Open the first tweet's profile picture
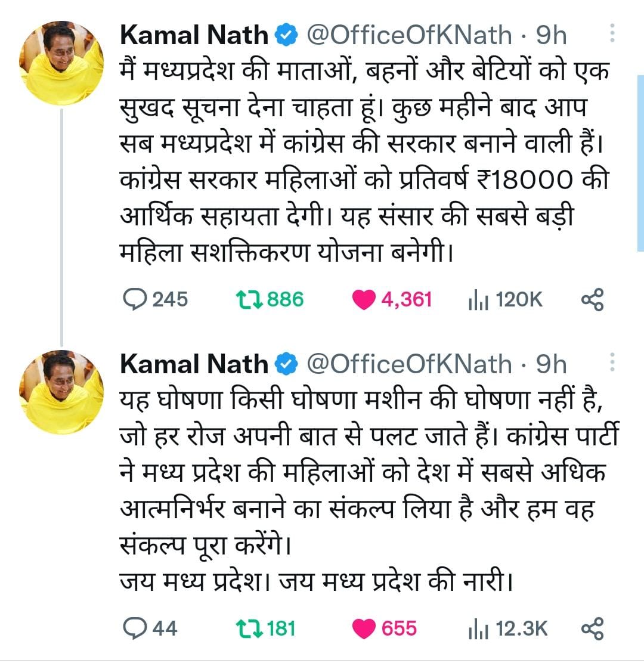644x666 pixels. (61, 63)
